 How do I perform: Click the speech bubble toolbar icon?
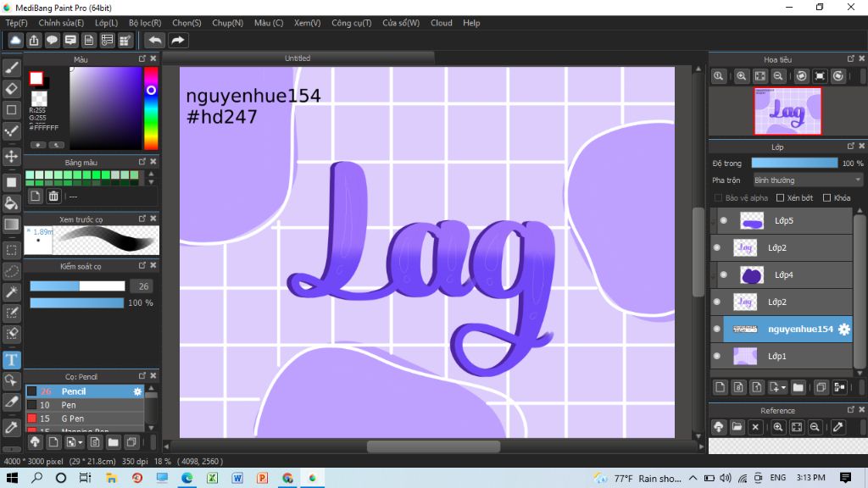click(52, 41)
